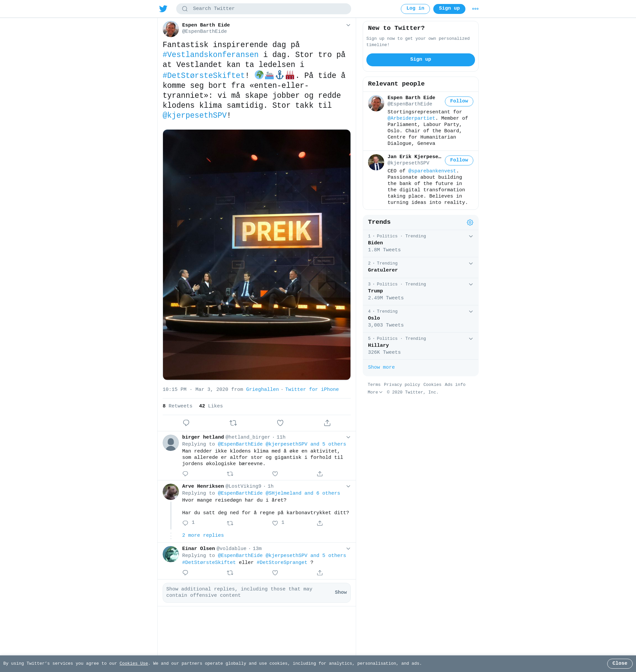Expand the More footer dropdown
636x672 pixels.
(x=375, y=392)
